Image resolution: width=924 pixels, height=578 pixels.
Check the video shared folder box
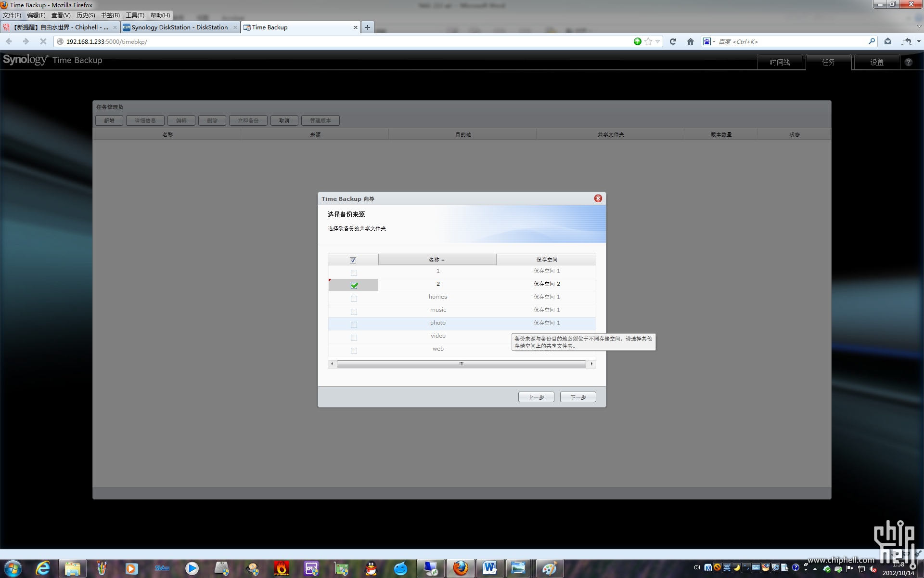354,338
